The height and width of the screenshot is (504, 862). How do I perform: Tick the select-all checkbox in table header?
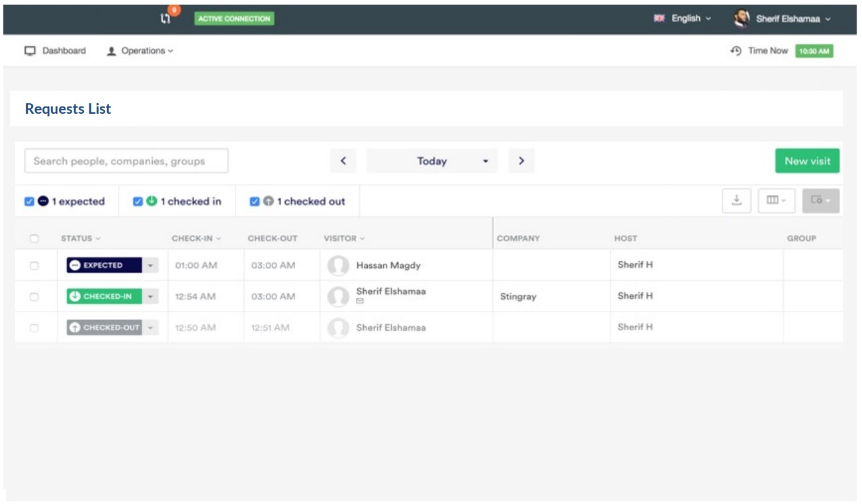(34, 239)
